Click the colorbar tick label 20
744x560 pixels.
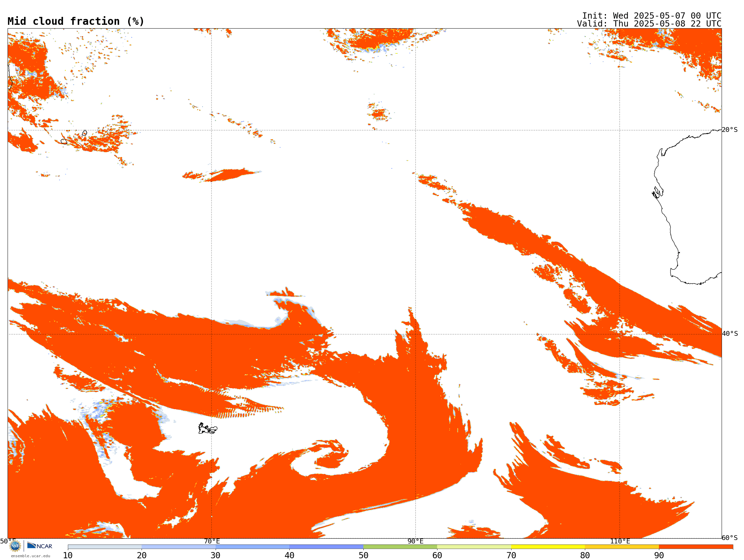142,556
